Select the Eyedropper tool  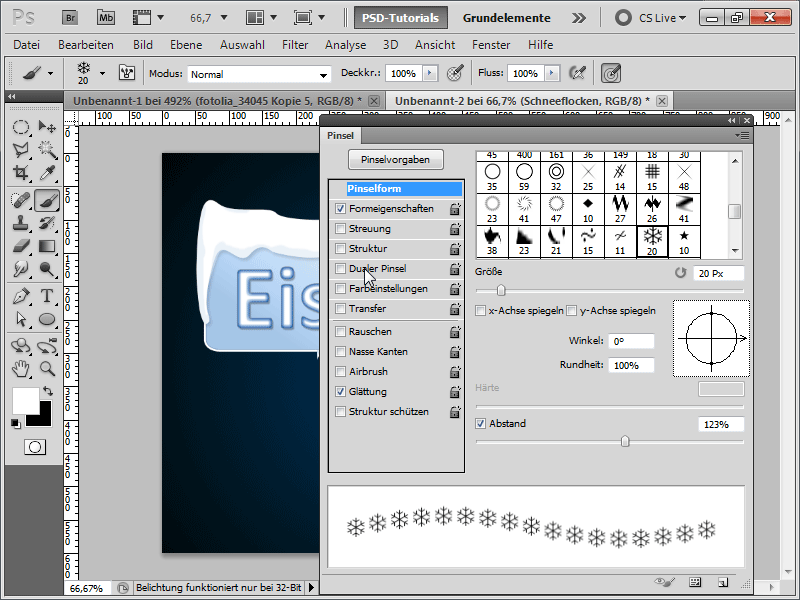(47, 173)
